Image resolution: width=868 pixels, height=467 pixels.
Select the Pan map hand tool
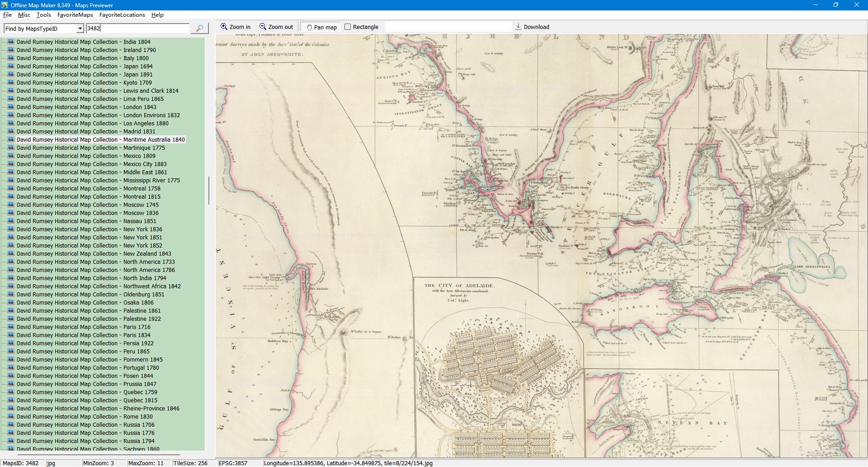321,27
